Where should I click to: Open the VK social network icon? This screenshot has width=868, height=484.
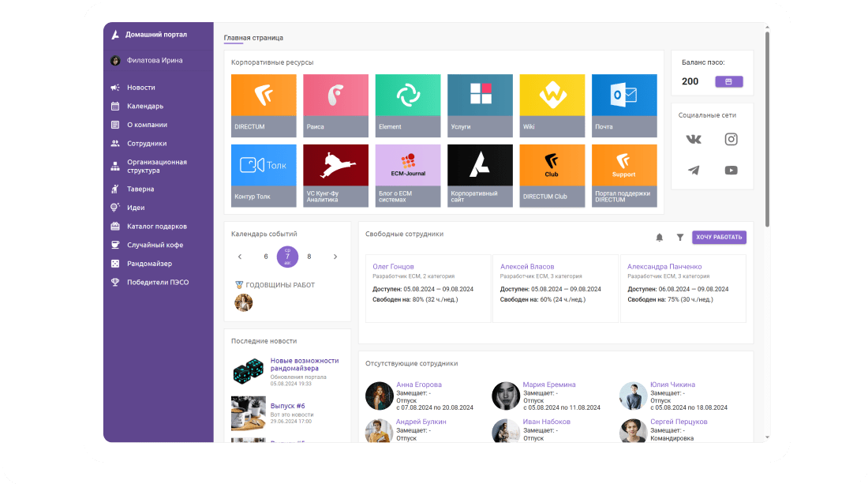click(694, 139)
